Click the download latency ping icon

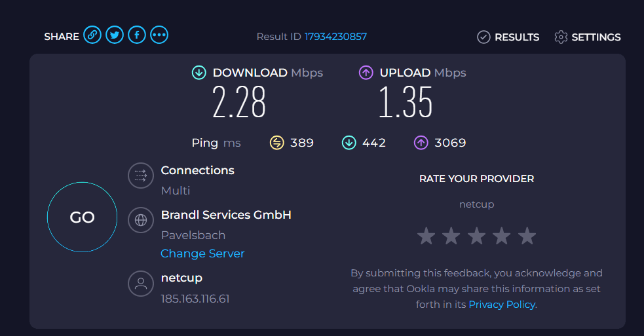[349, 143]
